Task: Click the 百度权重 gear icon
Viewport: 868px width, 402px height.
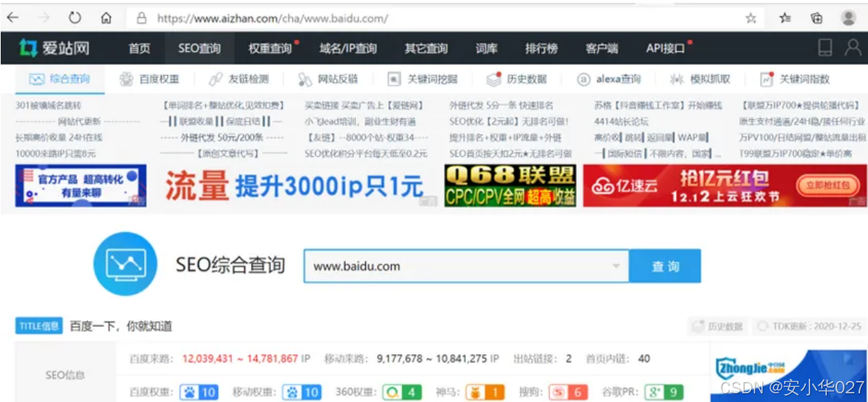Action: pyautogui.click(x=126, y=79)
